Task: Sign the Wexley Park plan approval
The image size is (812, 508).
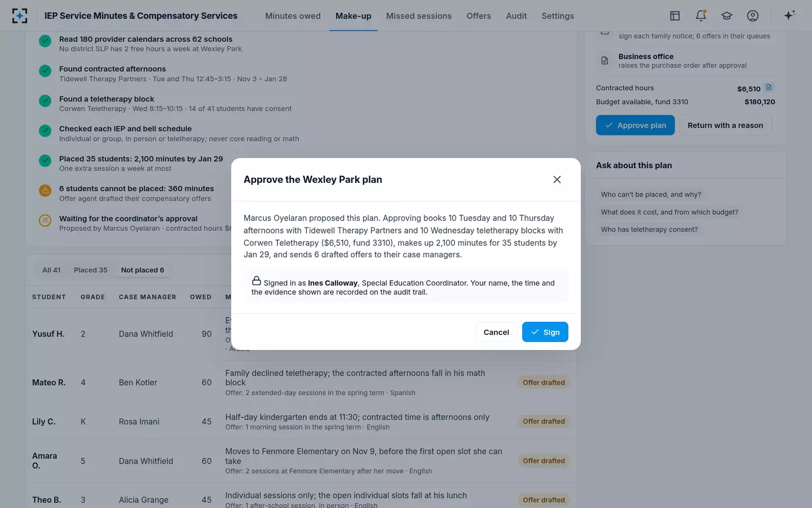Action: [x=545, y=332]
